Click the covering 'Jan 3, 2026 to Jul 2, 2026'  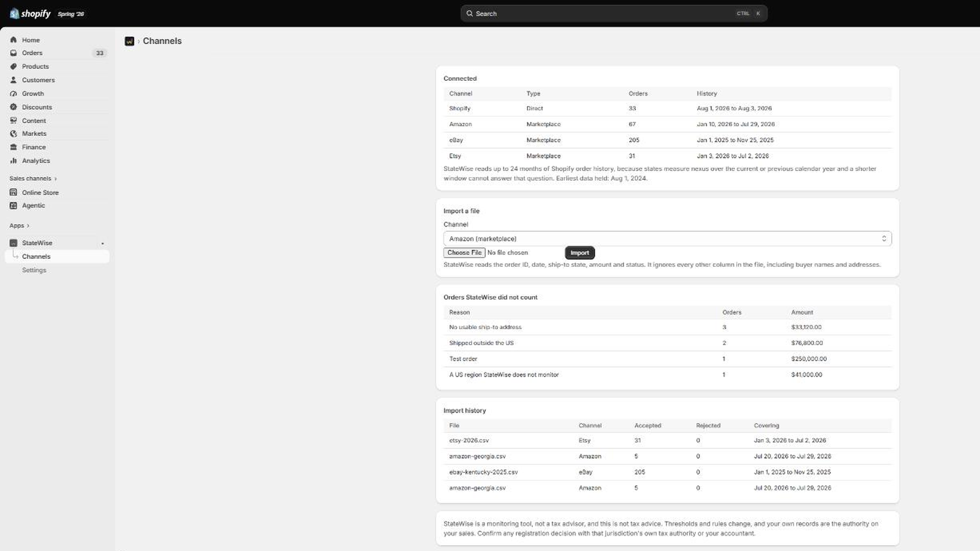pos(790,441)
